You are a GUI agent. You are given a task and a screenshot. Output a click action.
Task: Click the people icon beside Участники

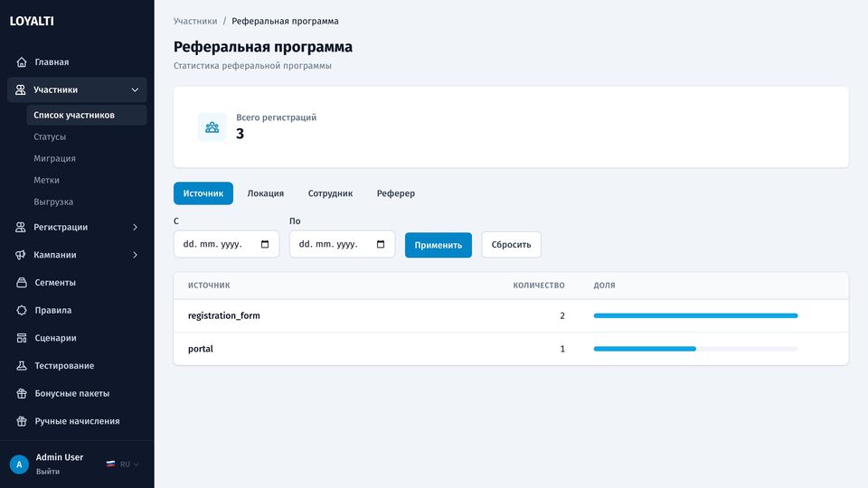click(21, 89)
